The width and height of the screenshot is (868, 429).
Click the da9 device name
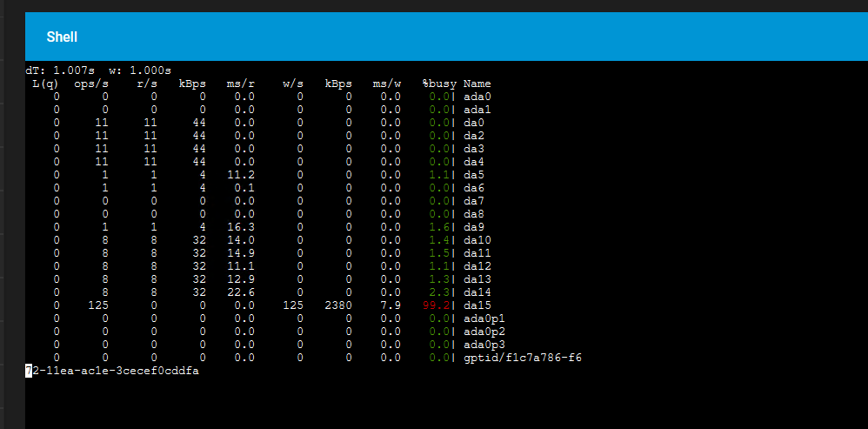pyautogui.click(x=474, y=227)
